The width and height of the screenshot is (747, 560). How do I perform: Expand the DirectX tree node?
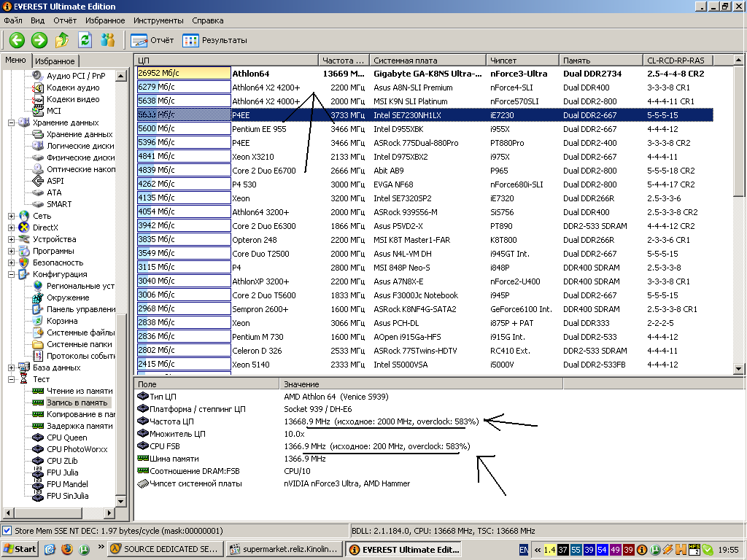11,227
